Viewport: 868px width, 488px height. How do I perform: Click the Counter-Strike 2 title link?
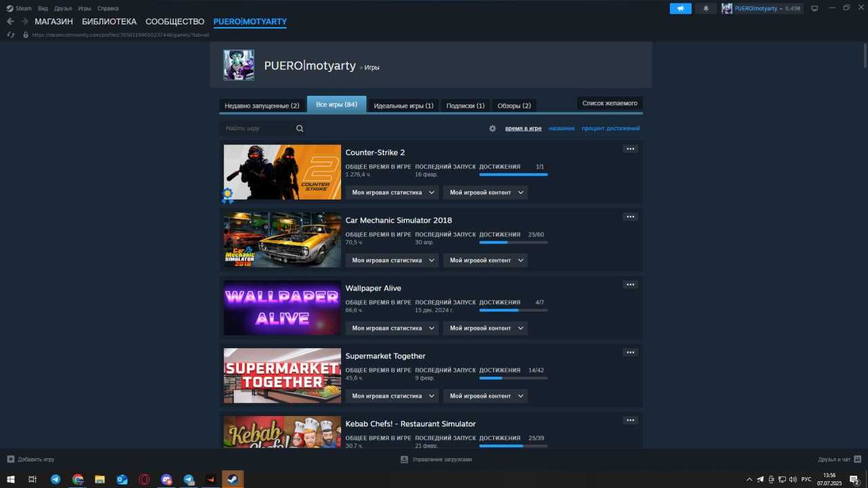click(375, 152)
